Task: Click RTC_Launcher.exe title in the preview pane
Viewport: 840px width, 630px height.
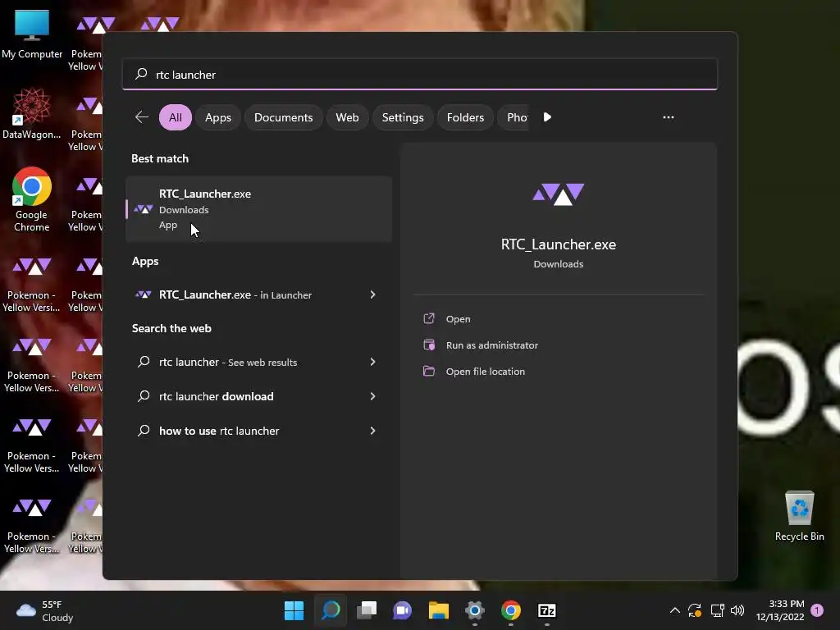Action: point(558,244)
